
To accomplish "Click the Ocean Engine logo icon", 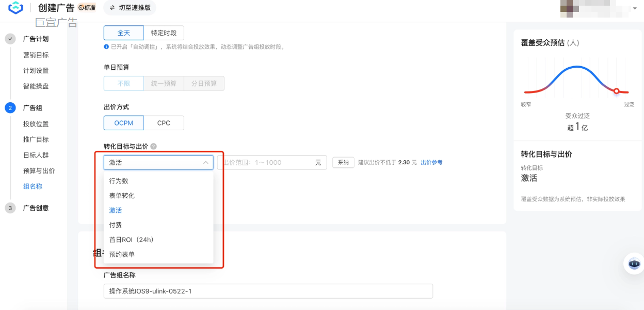I will [16, 8].
